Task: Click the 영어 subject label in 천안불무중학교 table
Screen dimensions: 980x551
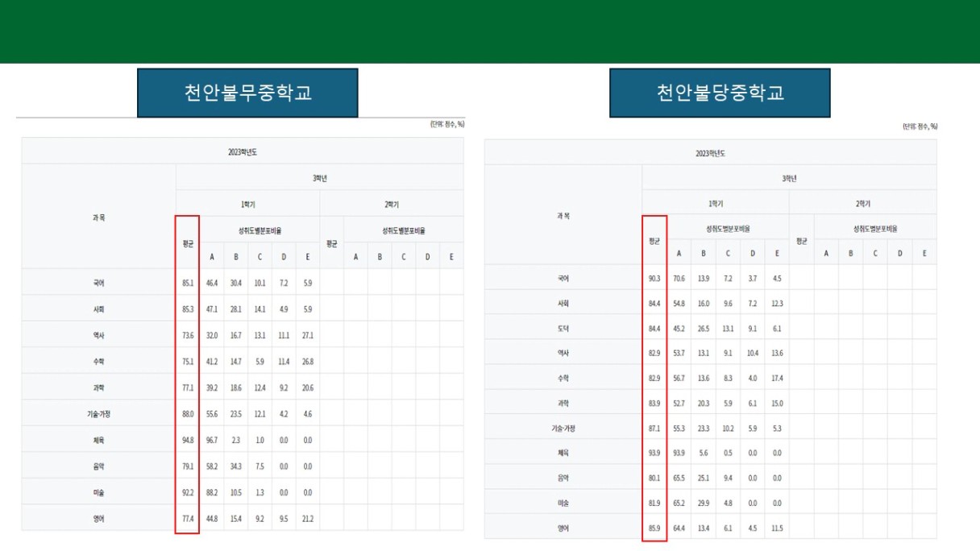Action: click(99, 519)
